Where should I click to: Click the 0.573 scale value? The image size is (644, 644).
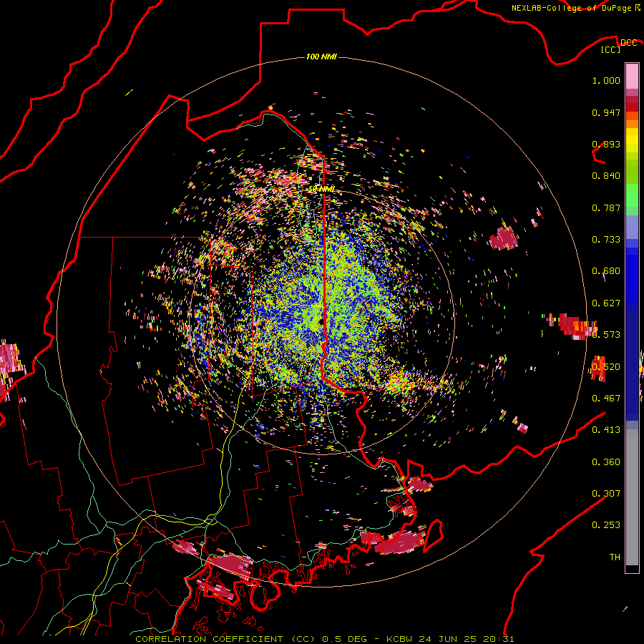point(606,335)
